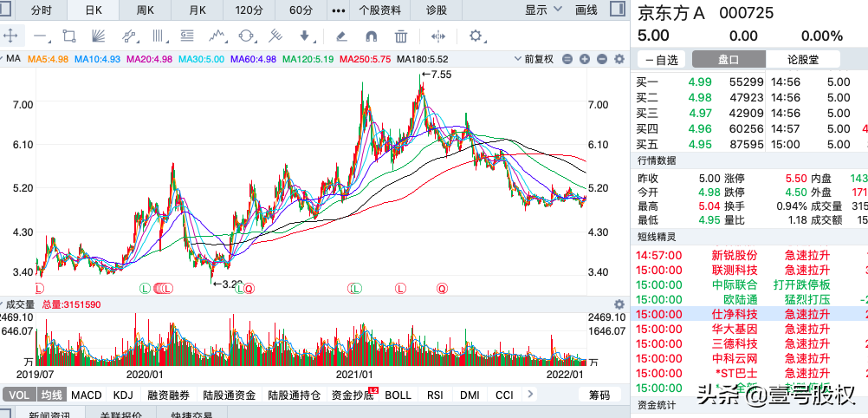Switch to 60分 chart tab
The width and height of the screenshot is (868, 418).
coord(301,10)
